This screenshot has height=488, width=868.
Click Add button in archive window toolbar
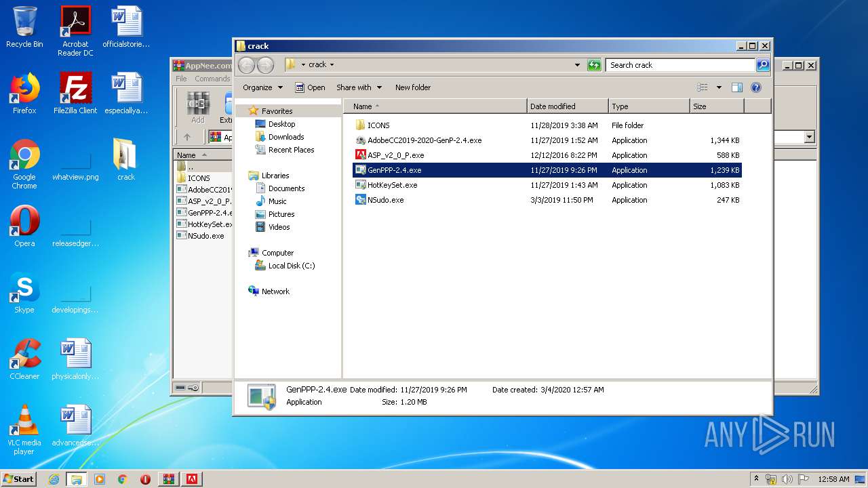point(197,108)
